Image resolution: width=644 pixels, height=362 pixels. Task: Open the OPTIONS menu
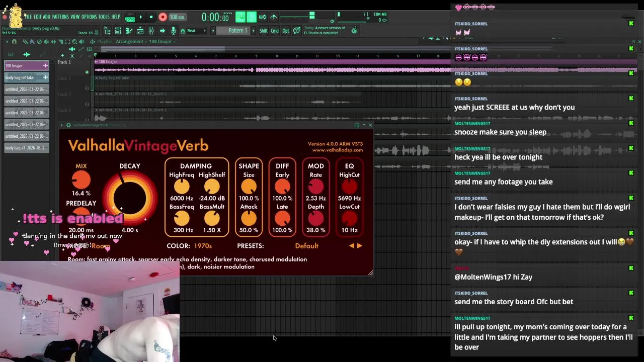click(x=89, y=17)
